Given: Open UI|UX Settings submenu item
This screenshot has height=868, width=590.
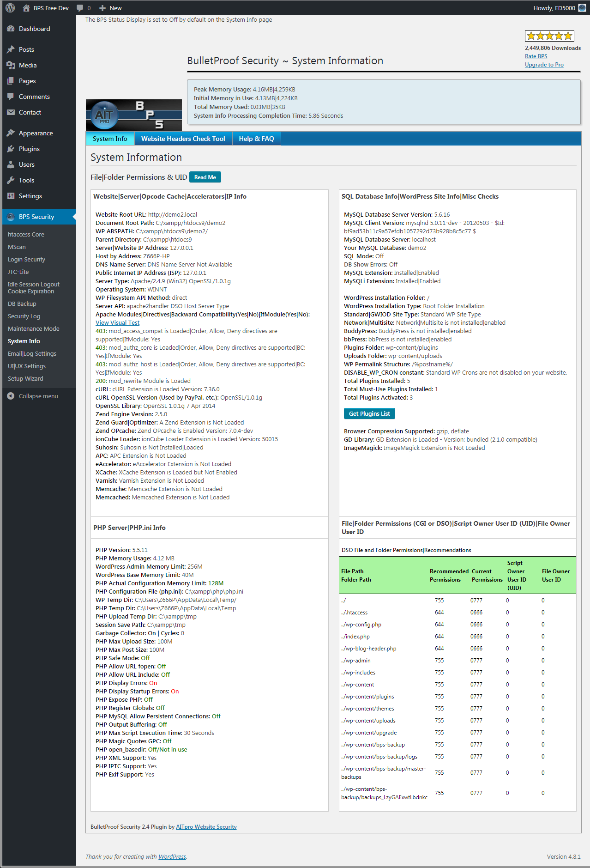Looking at the screenshot, I should (x=27, y=366).
